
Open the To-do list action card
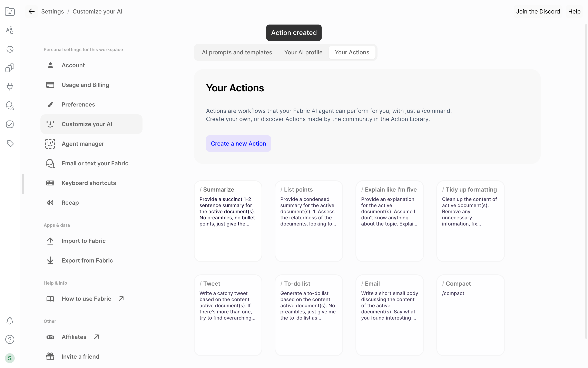coord(309,315)
